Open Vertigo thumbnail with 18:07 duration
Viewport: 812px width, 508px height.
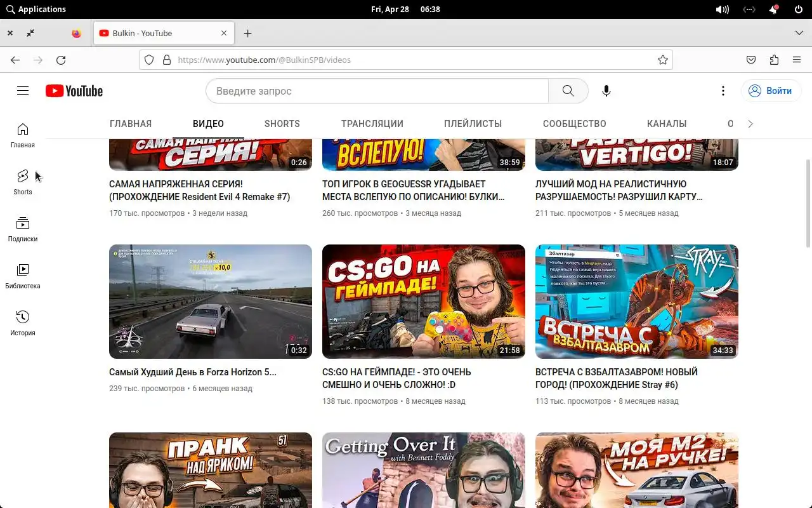(637, 155)
